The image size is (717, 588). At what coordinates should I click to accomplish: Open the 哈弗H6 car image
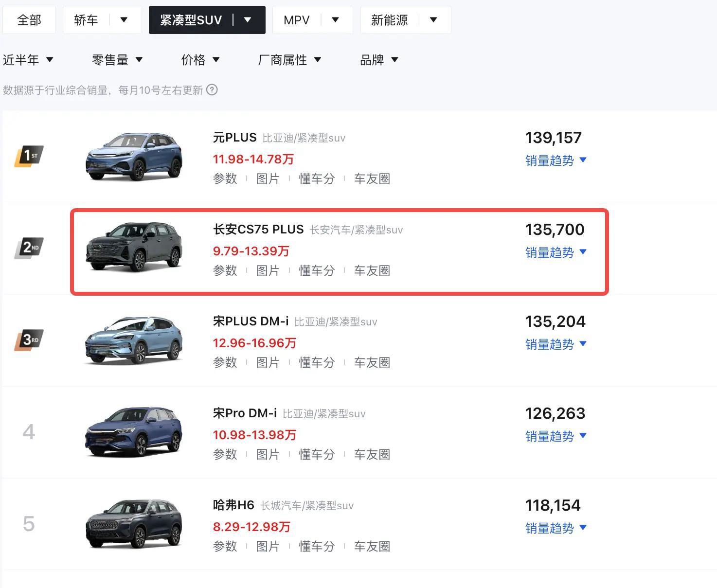click(134, 524)
